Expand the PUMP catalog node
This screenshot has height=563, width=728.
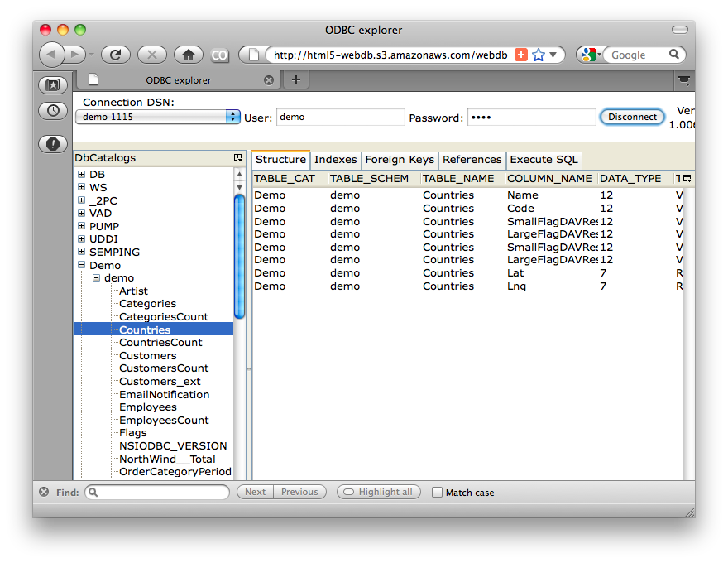coord(82,226)
